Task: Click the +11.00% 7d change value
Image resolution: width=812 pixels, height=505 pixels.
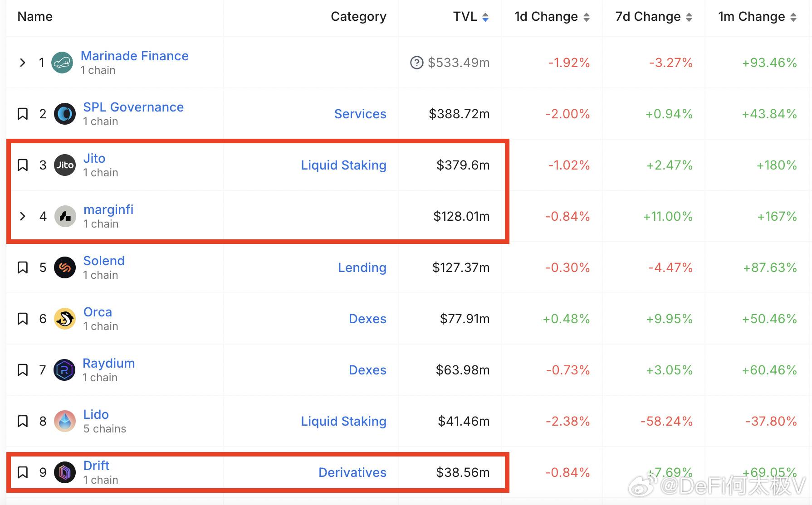Action: point(668,216)
